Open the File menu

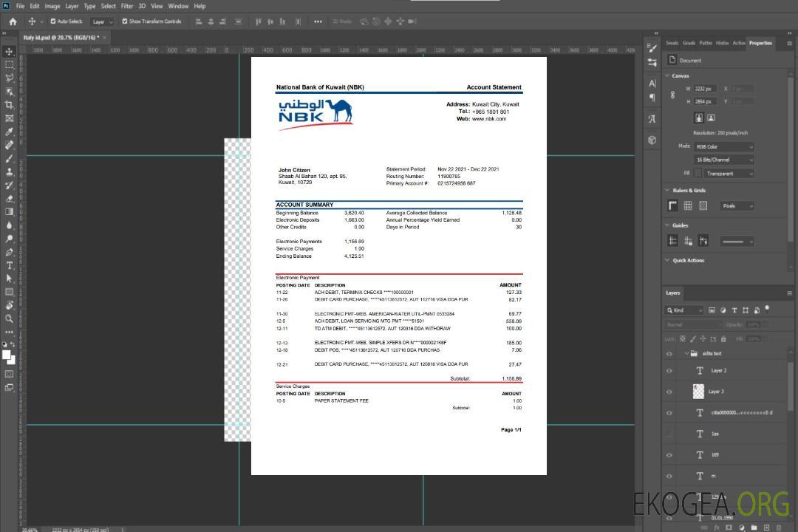[21, 6]
